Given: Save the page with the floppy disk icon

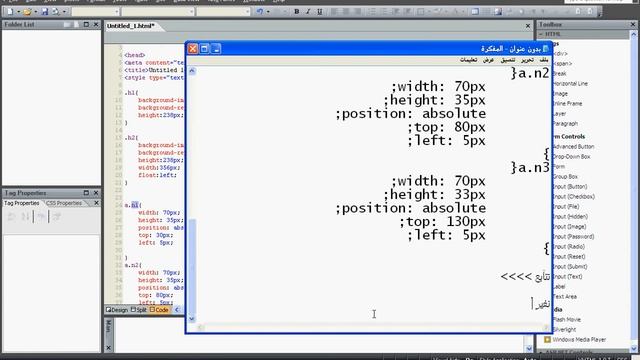Looking at the screenshot, I should point(44,11).
